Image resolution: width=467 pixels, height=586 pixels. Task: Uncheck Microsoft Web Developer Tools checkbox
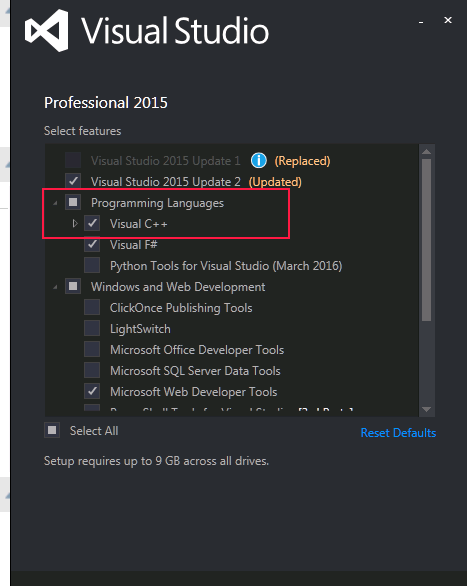click(92, 392)
